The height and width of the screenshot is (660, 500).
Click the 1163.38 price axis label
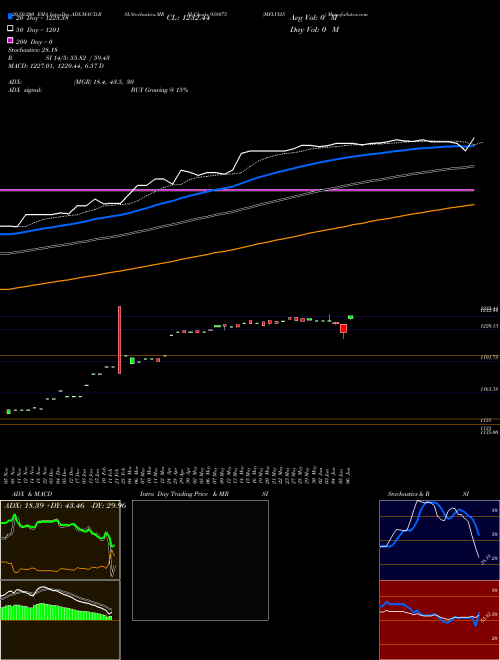click(x=489, y=389)
